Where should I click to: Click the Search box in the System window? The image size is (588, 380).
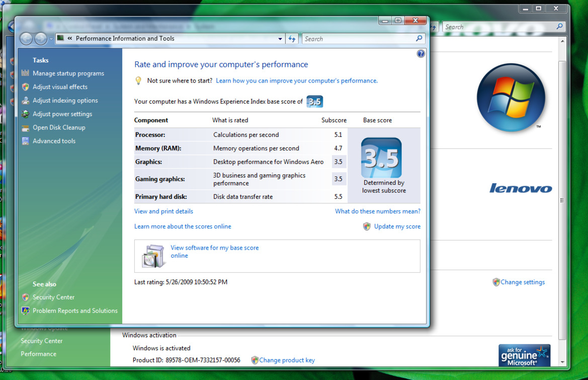[x=503, y=27]
